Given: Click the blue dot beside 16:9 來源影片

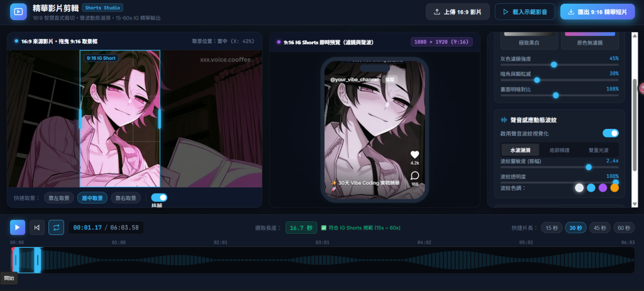Looking at the screenshot, I should click(x=16, y=41).
